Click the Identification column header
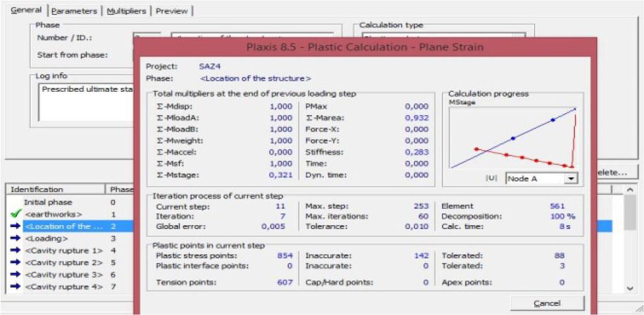Image resolution: width=644 pixels, height=315 pixels. click(x=55, y=189)
